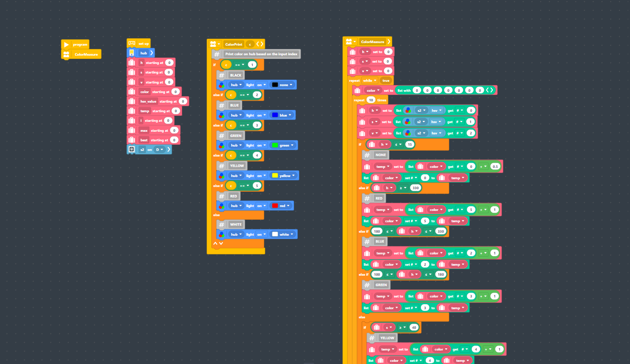Click the function icon on the ColorMeasure definition header
This screenshot has height=364, width=630.
coord(350,41)
